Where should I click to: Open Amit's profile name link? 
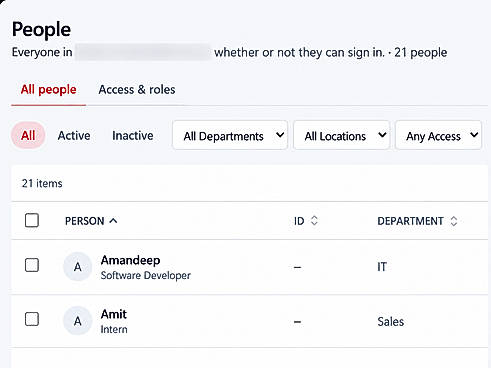point(114,314)
